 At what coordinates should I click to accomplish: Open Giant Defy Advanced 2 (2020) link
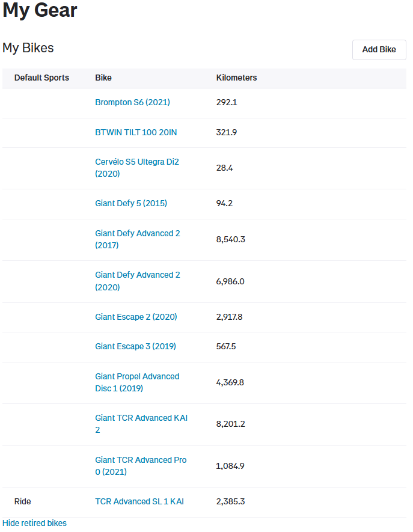click(x=138, y=281)
